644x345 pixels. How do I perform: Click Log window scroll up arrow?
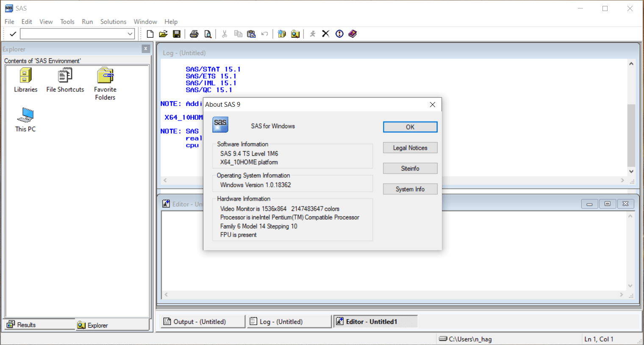631,64
